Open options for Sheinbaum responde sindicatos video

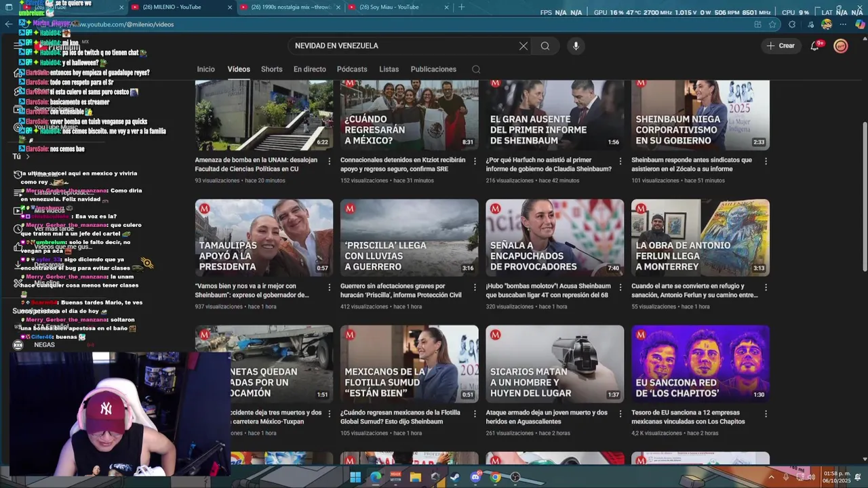[x=766, y=161]
